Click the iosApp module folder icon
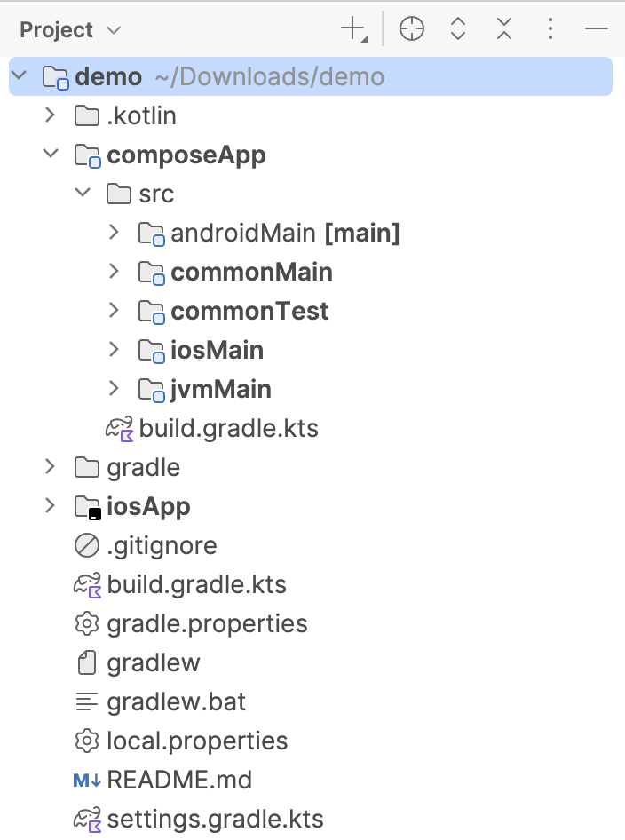Viewport: 625px width, 840px height. 87,506
